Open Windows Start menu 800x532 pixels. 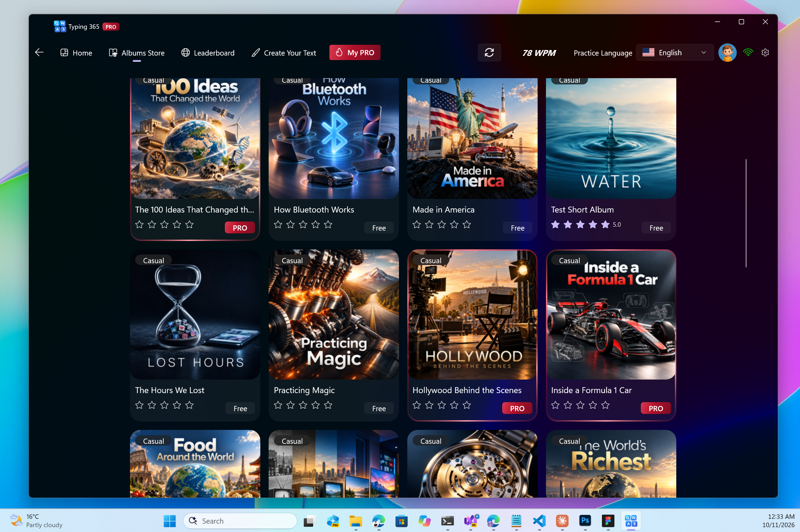170,521
